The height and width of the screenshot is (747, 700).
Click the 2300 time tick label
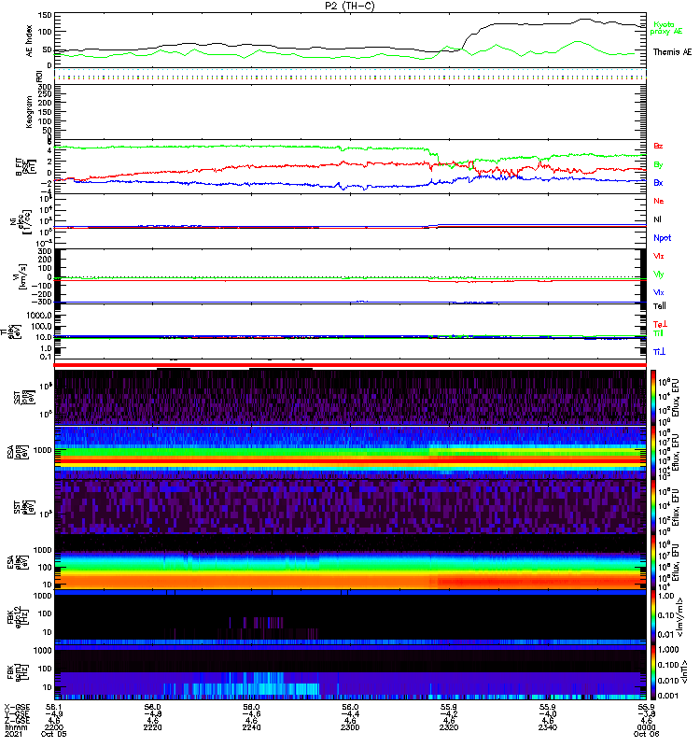click(350, 727)
